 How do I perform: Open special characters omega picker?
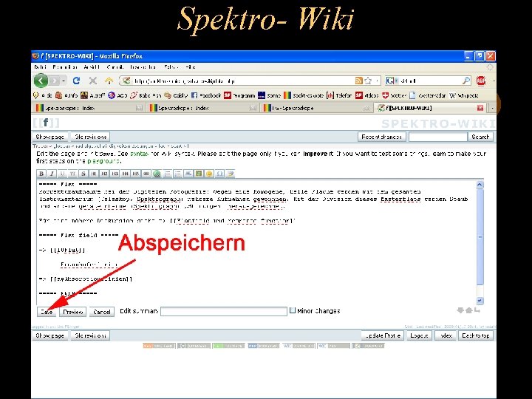[x=220, y=174]
